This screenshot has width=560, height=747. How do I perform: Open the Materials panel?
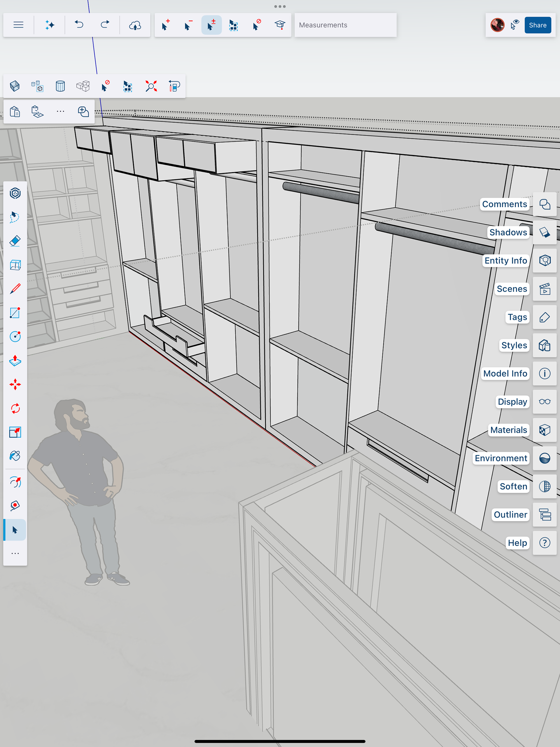[545, 430]
